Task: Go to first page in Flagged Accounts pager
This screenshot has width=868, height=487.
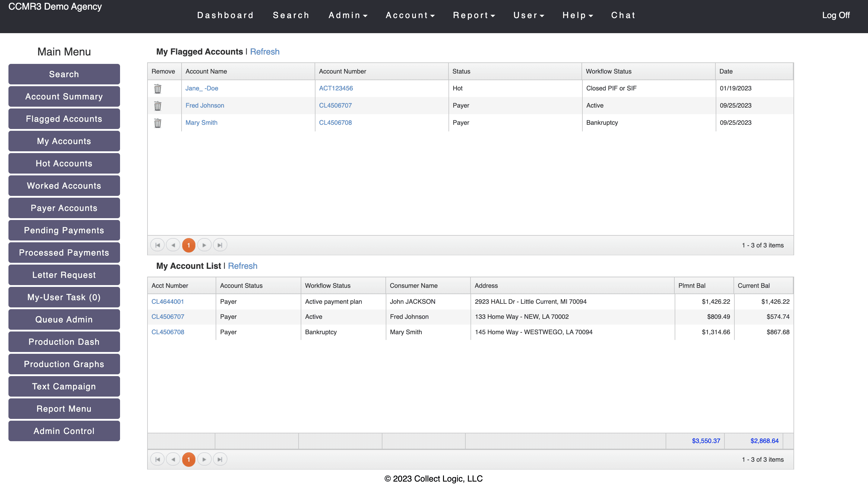Action: (x=157, y=245)
